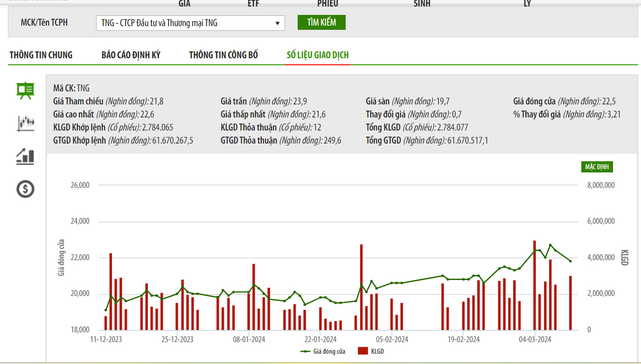Switch to the THÔNG TIN CHUNG tab
641x364 pixels.
coord(41,55)
